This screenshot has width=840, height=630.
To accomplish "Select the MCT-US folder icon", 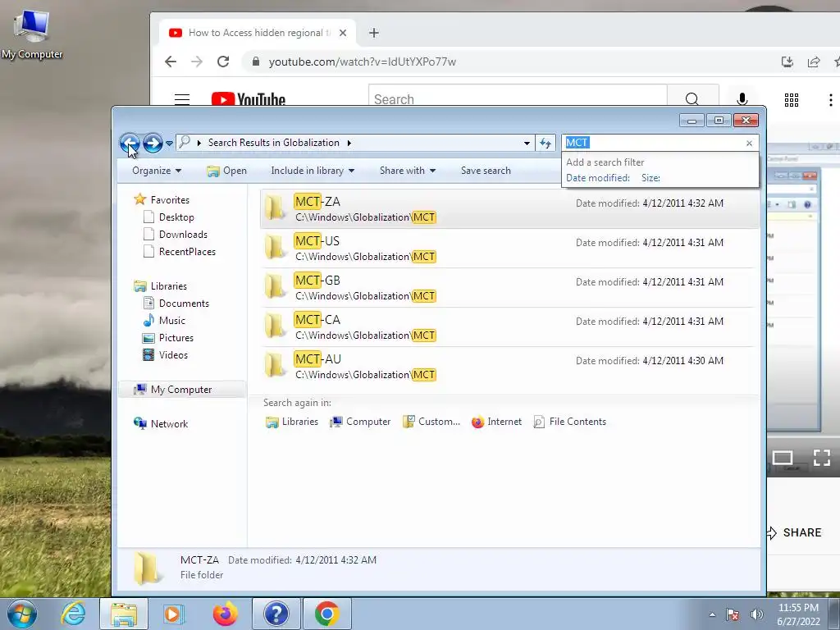I will [x=276, y=248].
